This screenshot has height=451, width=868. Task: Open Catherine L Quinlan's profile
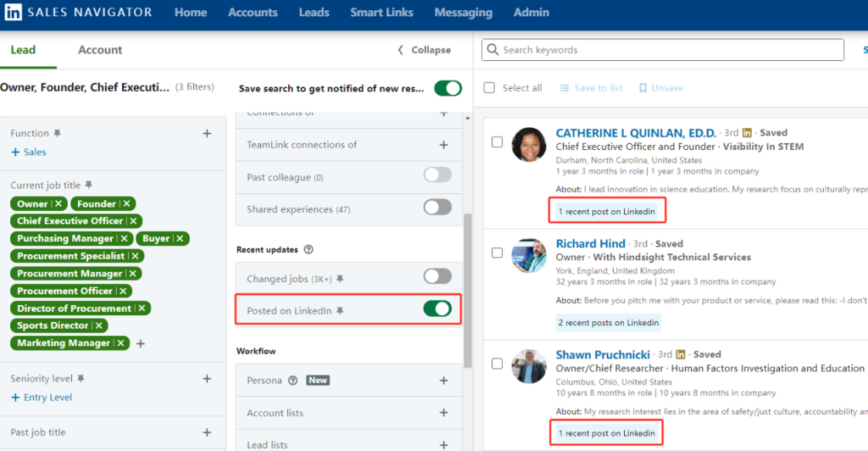tap(636, 133)
